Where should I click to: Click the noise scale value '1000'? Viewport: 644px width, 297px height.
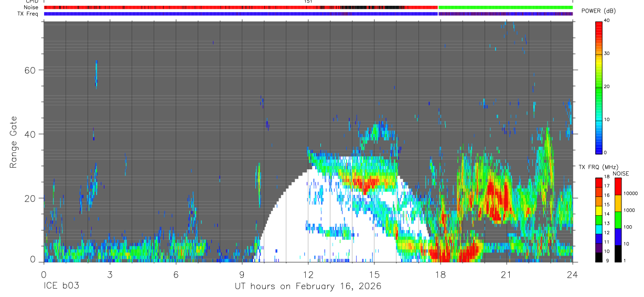pos(630,211)
